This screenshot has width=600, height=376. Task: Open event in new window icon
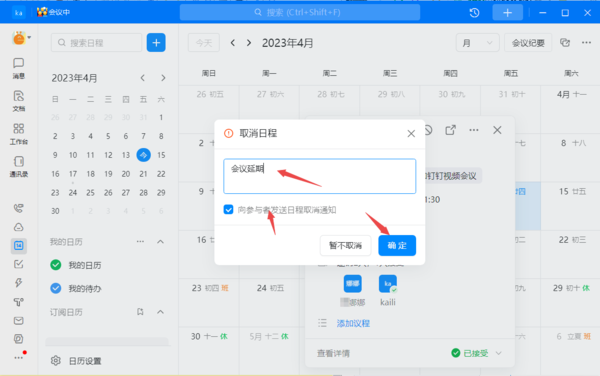(x=450, y=130)
